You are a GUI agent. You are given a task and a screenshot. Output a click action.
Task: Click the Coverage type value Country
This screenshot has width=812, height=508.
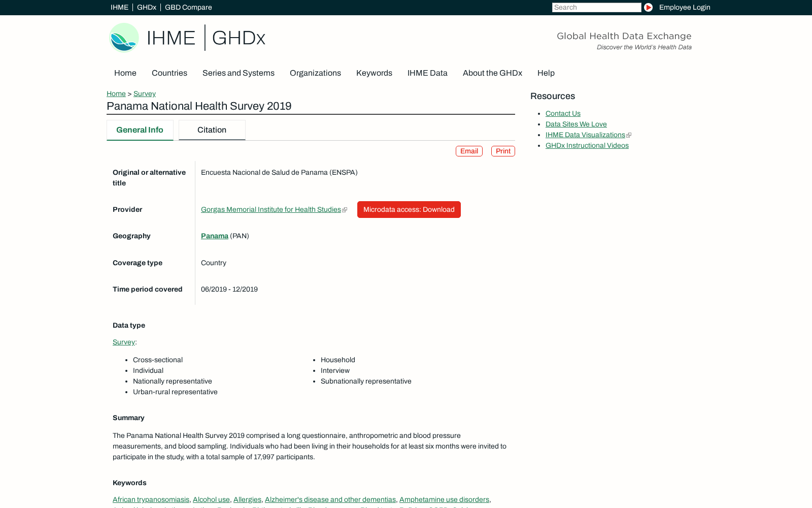tap(214, 263)
